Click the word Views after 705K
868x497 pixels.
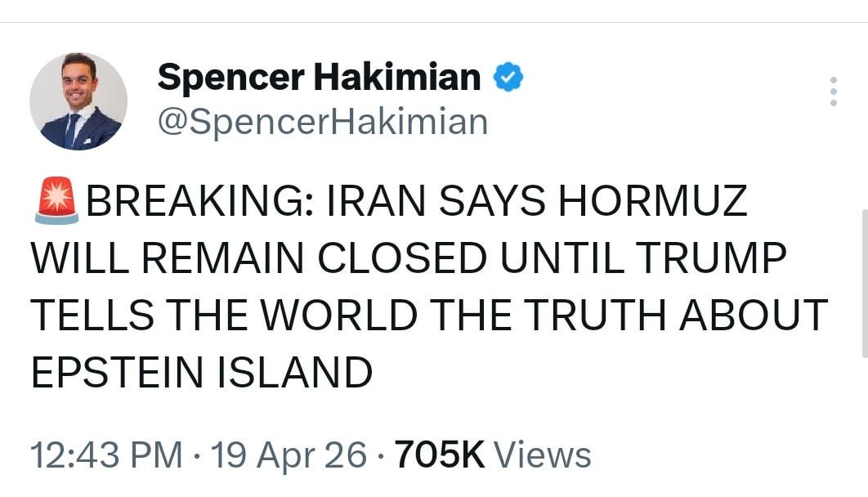point(543,455)
